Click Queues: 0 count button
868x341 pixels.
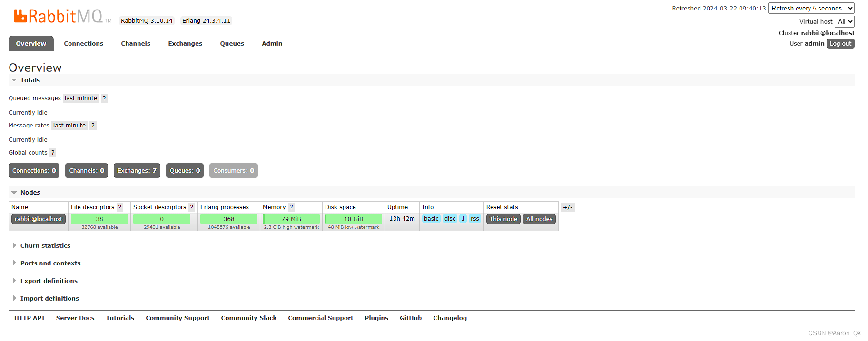(185, 171)
